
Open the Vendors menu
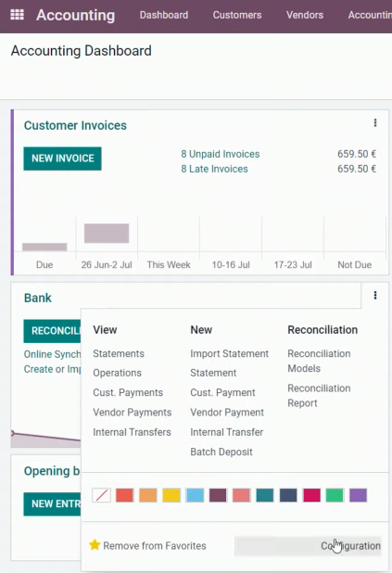click(x=305, y=15)
